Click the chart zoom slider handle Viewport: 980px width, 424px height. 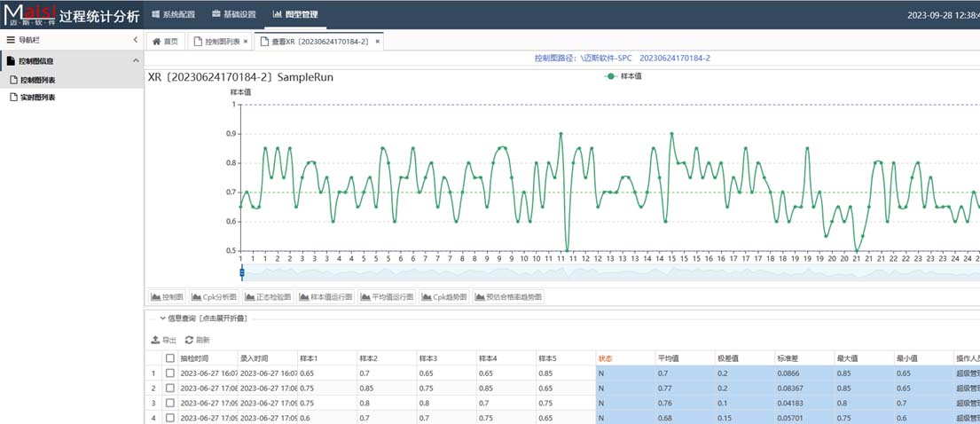[241, 272]
